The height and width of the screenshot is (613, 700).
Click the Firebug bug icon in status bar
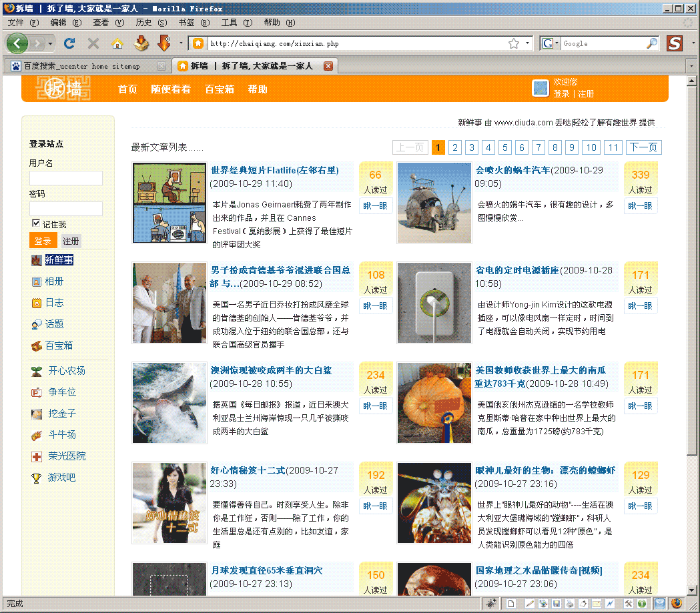[491, 604]
